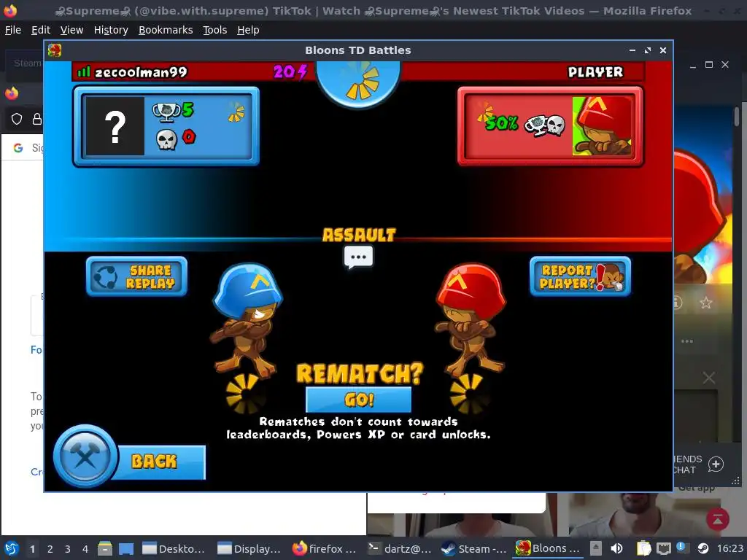The width and height of the screenshot is (747, 560).
Task: Click the Steam tray icon
Action: (703, 548)
